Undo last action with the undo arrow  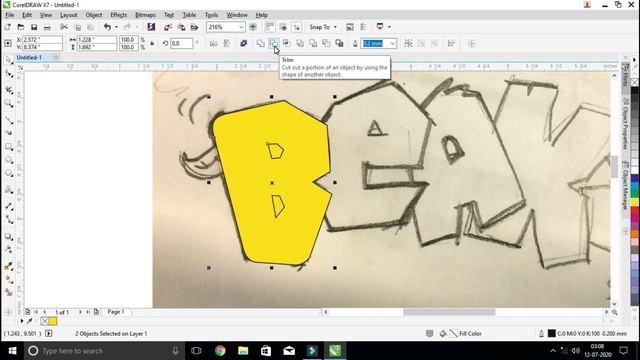coord(107,27)
